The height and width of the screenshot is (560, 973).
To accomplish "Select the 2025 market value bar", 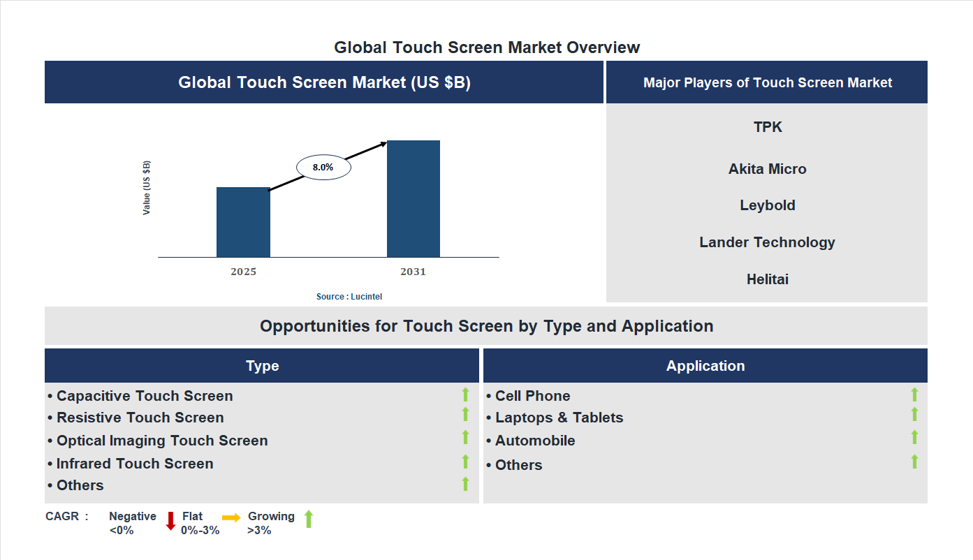I will pyautogui.click(x=243, y=222).
